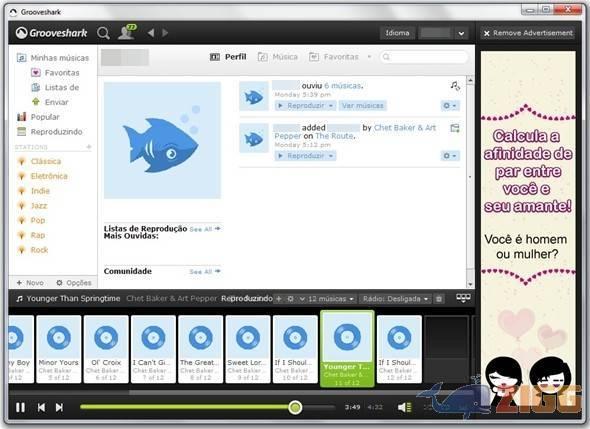Viewport: 590px width, 429px height.
Task: Start the Rap station
Action: (x=32, y=235)
